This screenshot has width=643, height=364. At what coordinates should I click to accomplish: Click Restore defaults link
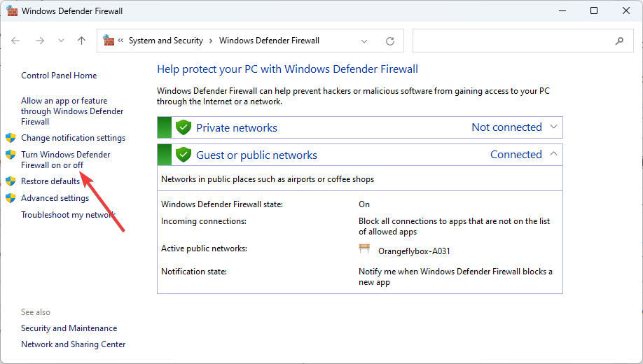click(x=50, y=181)
